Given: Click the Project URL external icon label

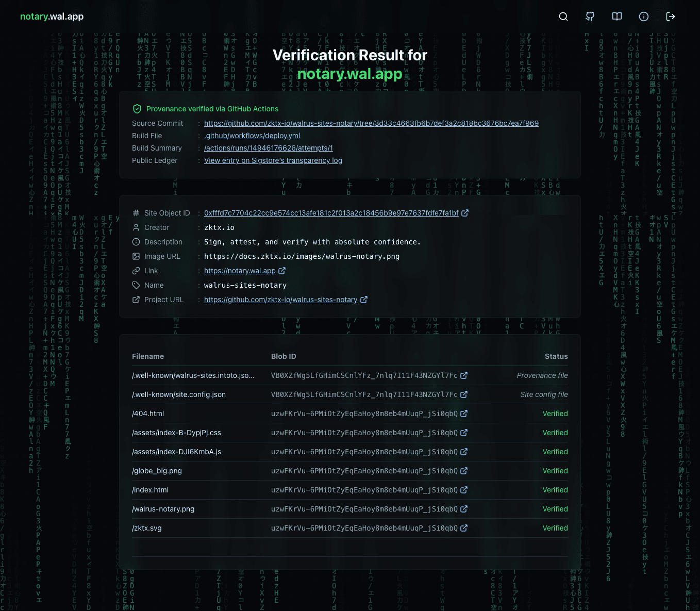Looking at the screenshot, I should pos(136,300).
